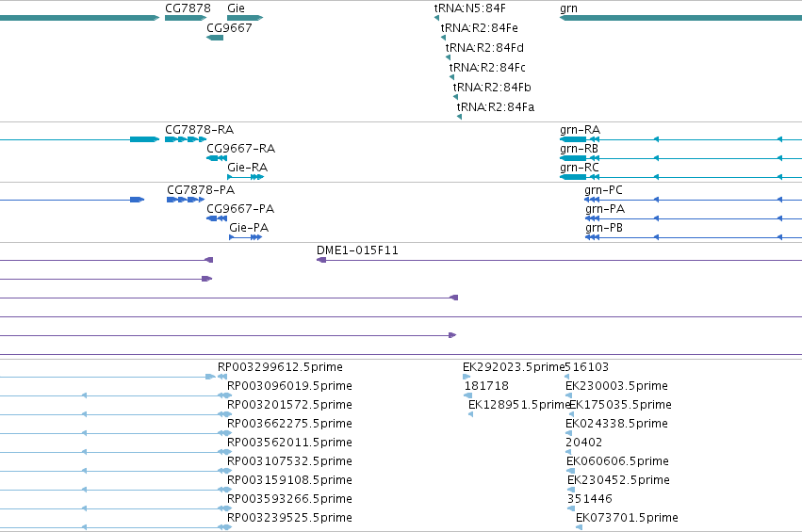Click the EK230452.5prime EST label

(619, 480)
